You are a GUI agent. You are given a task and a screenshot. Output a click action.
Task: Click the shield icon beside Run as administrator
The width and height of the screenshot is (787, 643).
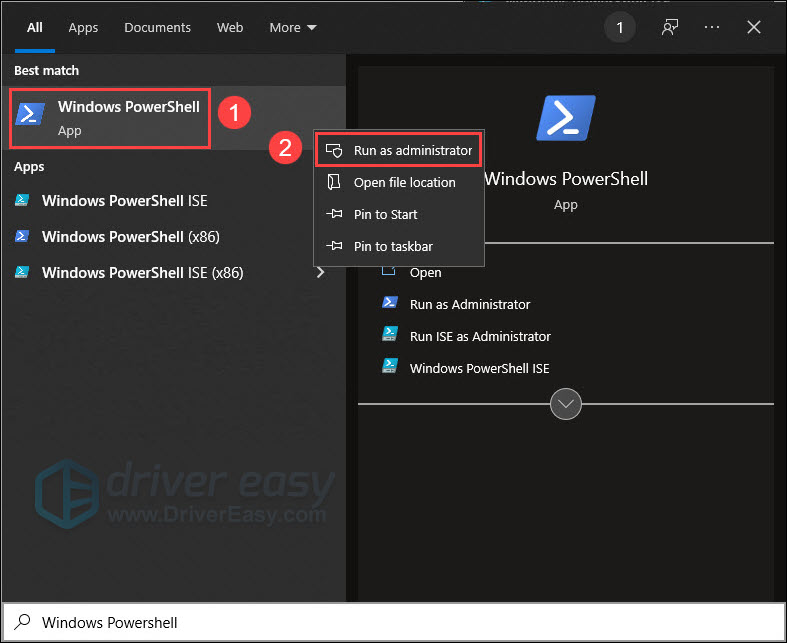(x=334, y=150)
